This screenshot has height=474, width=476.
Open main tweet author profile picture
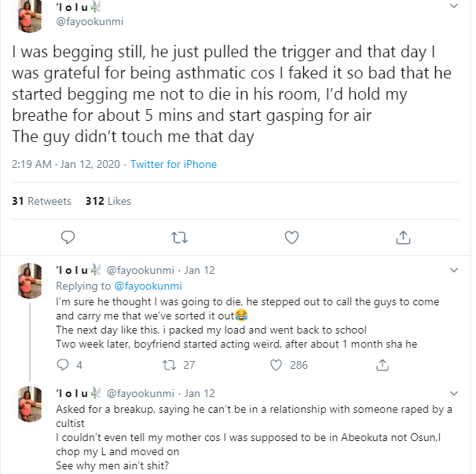point(31,14)
